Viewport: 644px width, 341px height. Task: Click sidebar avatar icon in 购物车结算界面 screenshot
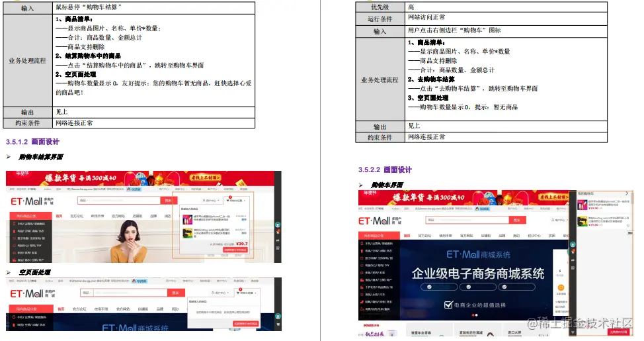[278, 225]
